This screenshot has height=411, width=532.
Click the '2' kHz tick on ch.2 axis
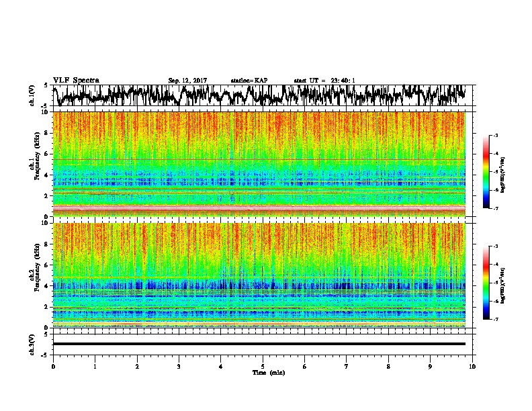47,307
